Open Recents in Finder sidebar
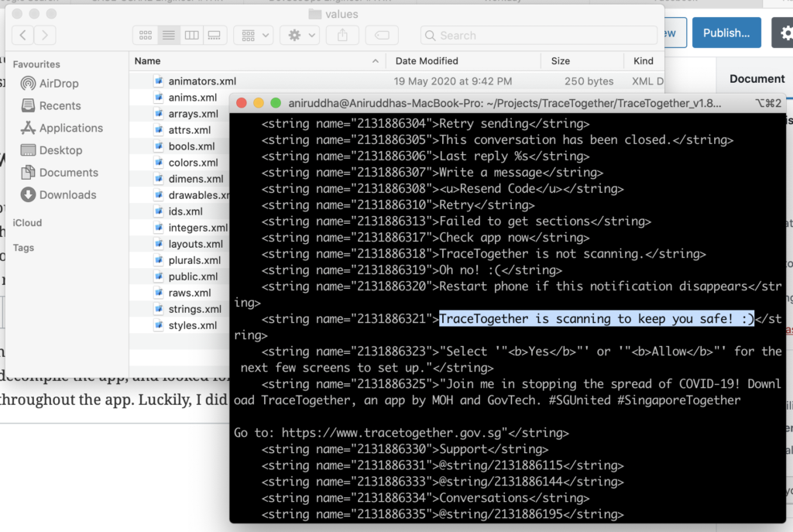Screen dimensions: 793x532 (50, 105)
